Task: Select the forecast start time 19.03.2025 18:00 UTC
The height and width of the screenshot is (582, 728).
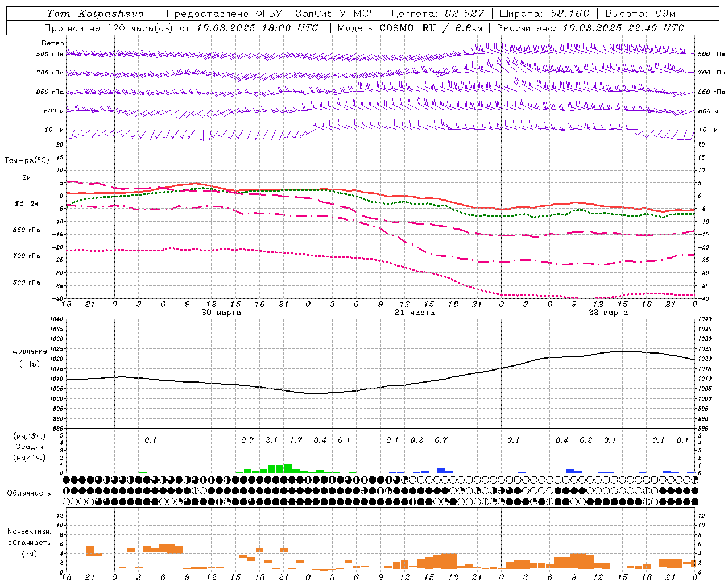Action: (257, 28)
